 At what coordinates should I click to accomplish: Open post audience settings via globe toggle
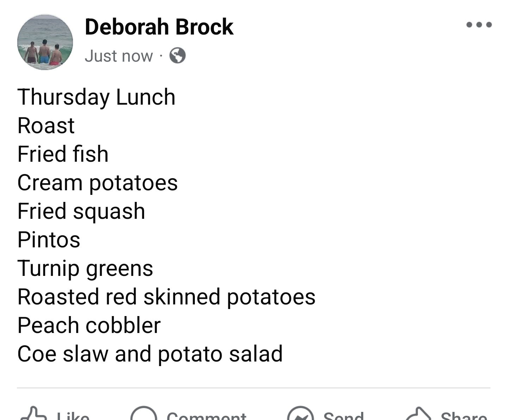178,56
